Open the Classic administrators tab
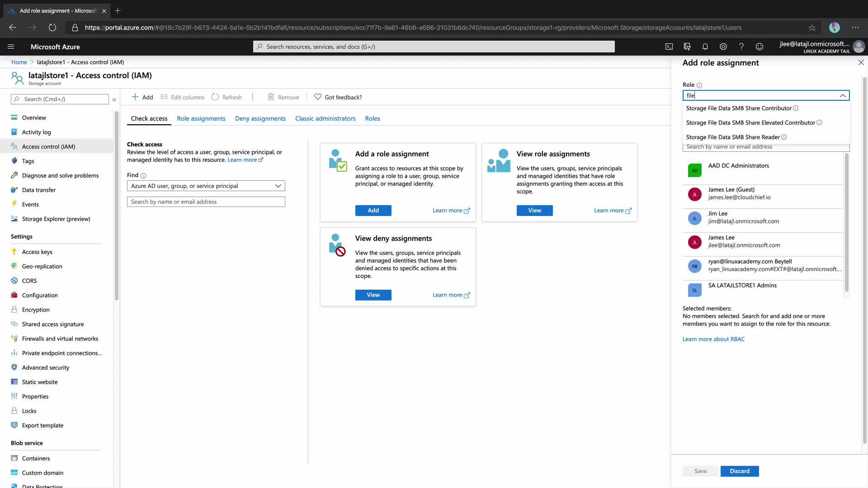Screen dimensions: 868x488 [325, 118]
